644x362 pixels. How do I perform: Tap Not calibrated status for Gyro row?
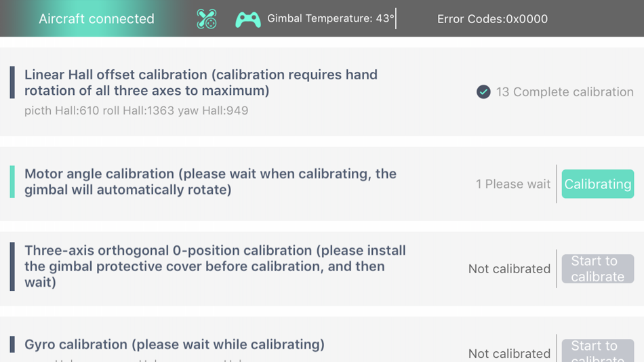tap(509, 353)
